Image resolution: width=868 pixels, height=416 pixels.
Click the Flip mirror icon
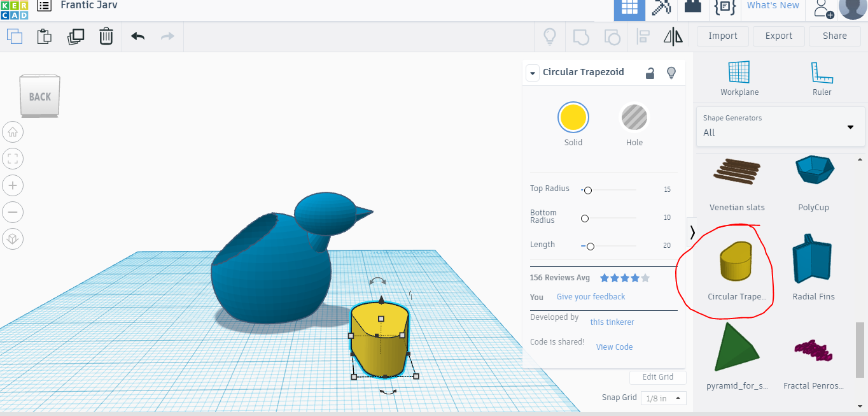pyautogui.click(x=673, y=36)
